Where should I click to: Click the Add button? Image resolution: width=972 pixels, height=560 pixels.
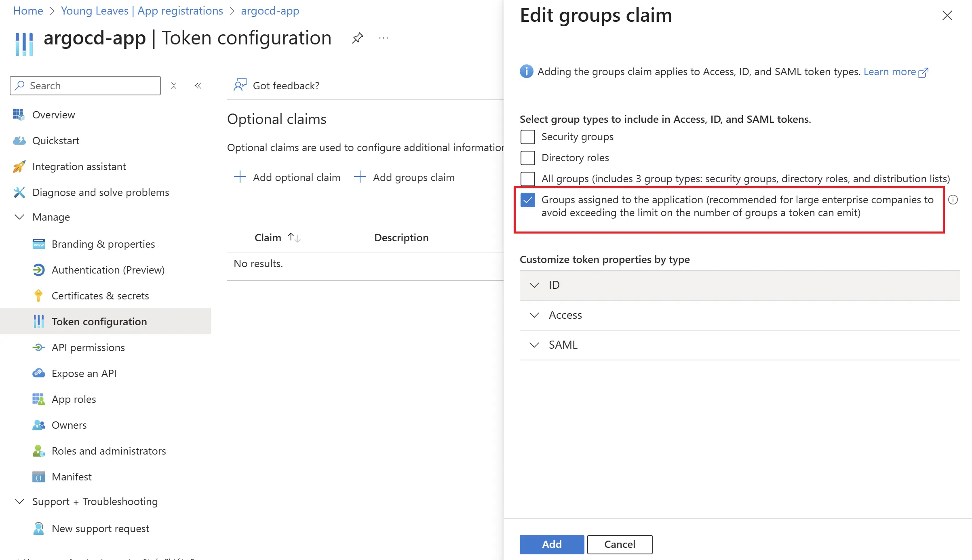[552, 544]
